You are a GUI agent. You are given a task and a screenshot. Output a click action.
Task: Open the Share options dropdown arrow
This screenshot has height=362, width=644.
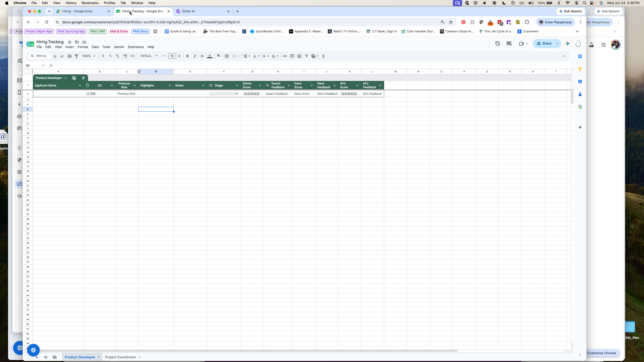tap(557, 43)
